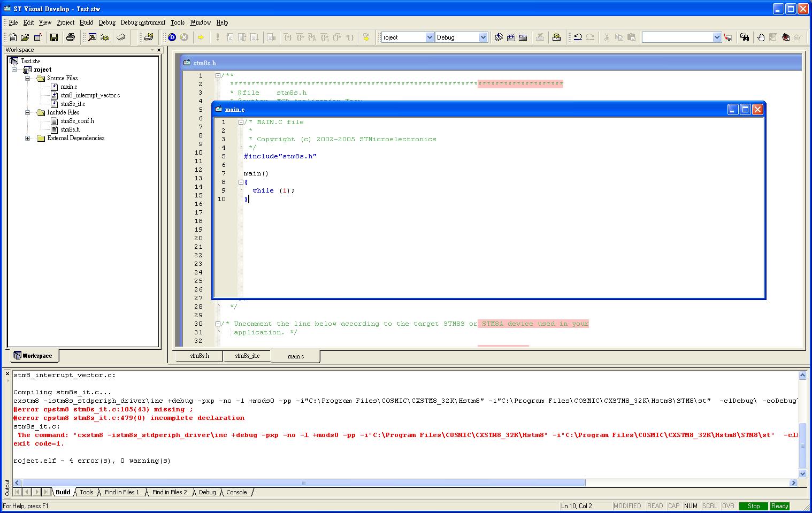The height and width of the screenshot is (513, 812).
Task: Click the Paste clipboard icon
Action: click(x=631, y=37)
